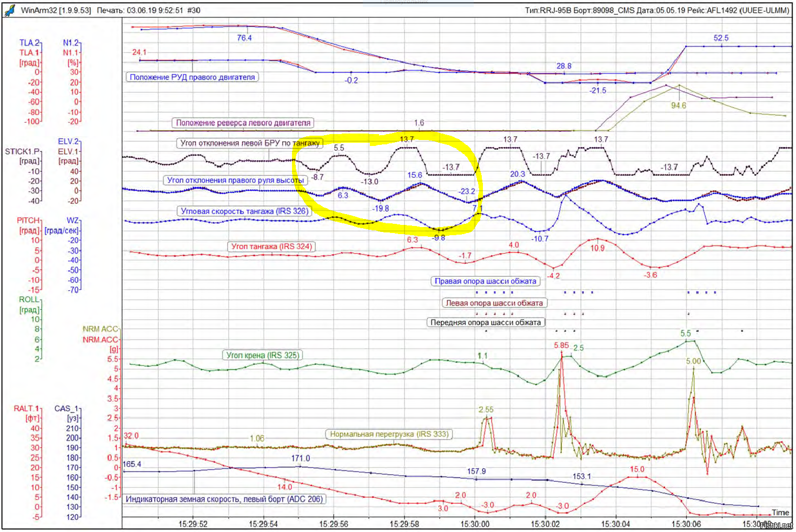
Task: Click the time tick 15:30:04
Action: pyautogui.click(x=615, y=524)
